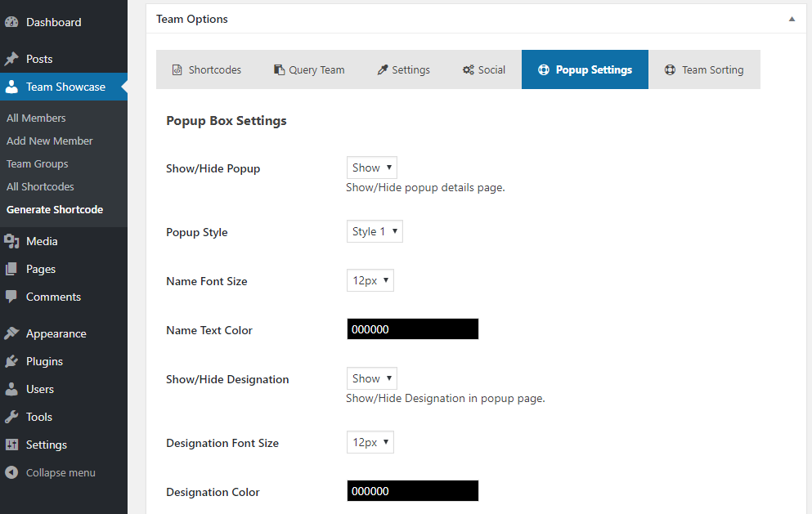Open the Show/Hide Designation dropdown
The width and height of the screenshot is (812, 514).
(x=372, y=378)
